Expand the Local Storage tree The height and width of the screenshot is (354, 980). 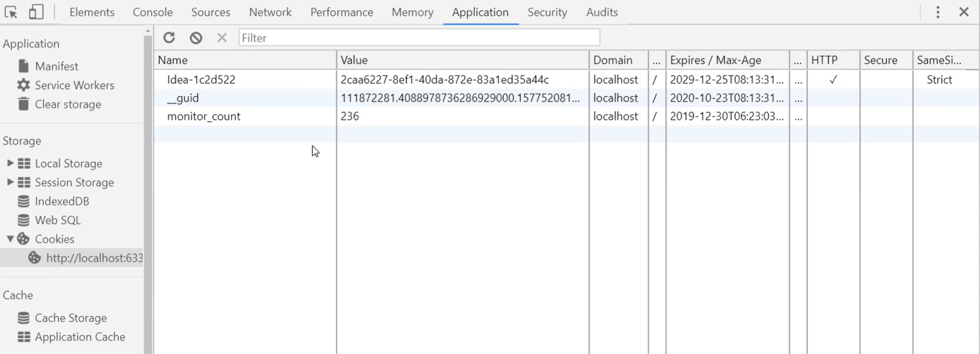pyautogui.click(x=10, y=163)
